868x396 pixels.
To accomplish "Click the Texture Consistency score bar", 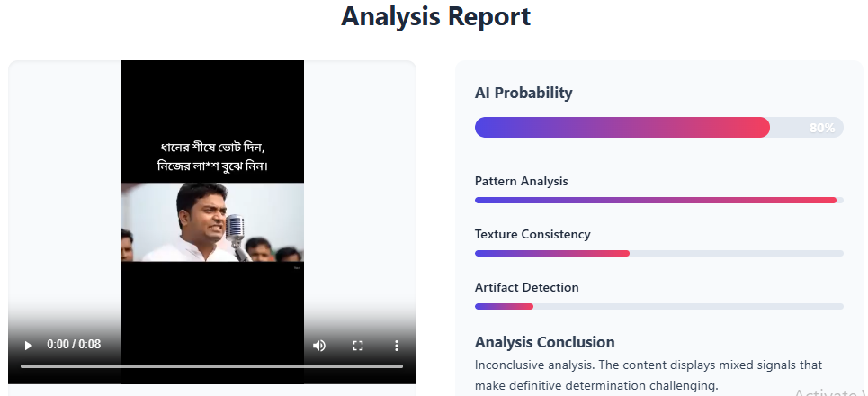I will 658,253.
